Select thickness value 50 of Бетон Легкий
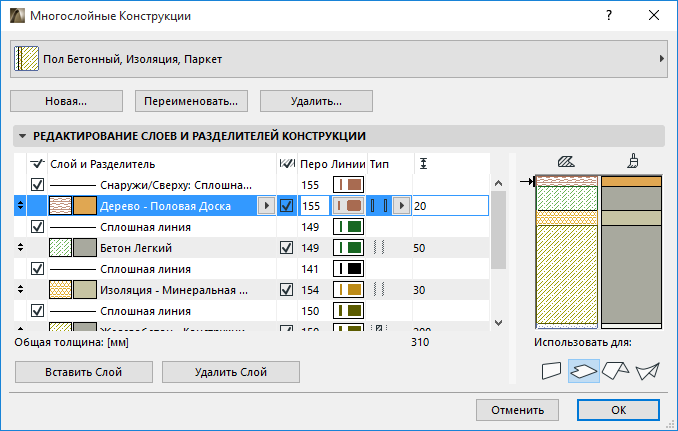Viewport: 678px width, 431px height. (419, 248)
